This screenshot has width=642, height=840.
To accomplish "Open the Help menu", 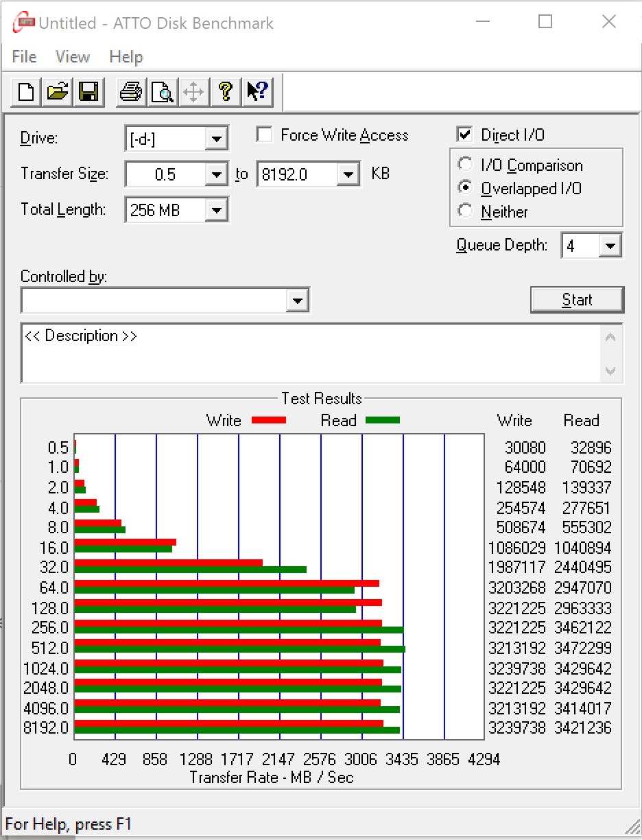I will coord(126,56).
